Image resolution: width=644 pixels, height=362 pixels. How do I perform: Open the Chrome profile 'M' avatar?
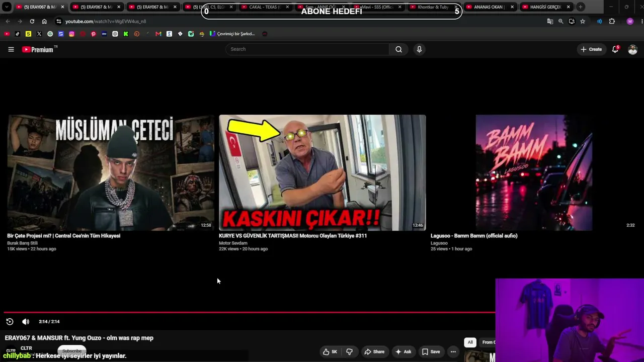tap(630, 22)
